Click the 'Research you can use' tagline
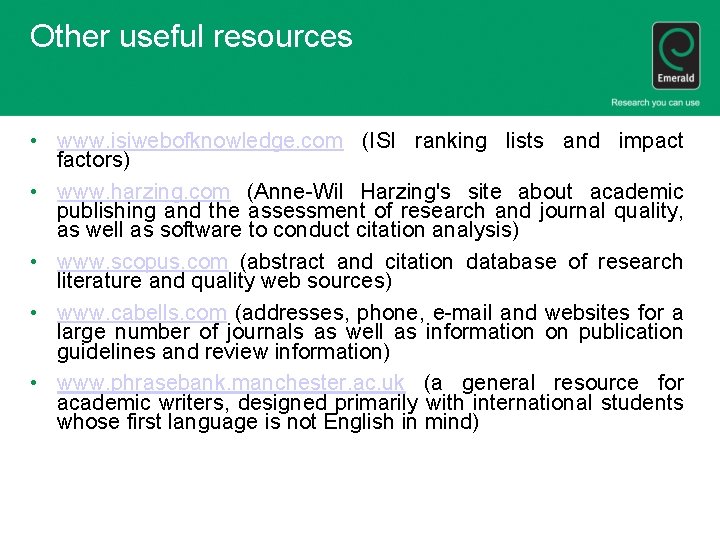This screenshot has height=540, width=720. pos(655,102)
